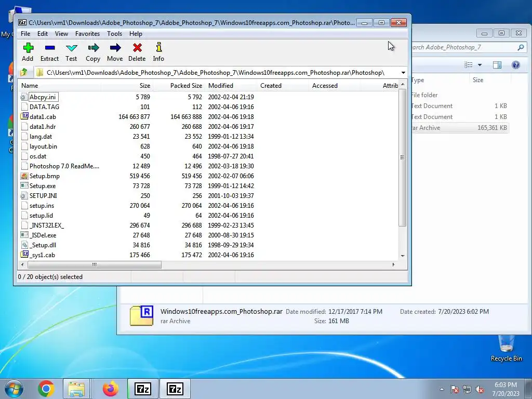Select the Abcpy.ini file icon
This screenshot has width=532, height=399.
click(x=24, y=97)
